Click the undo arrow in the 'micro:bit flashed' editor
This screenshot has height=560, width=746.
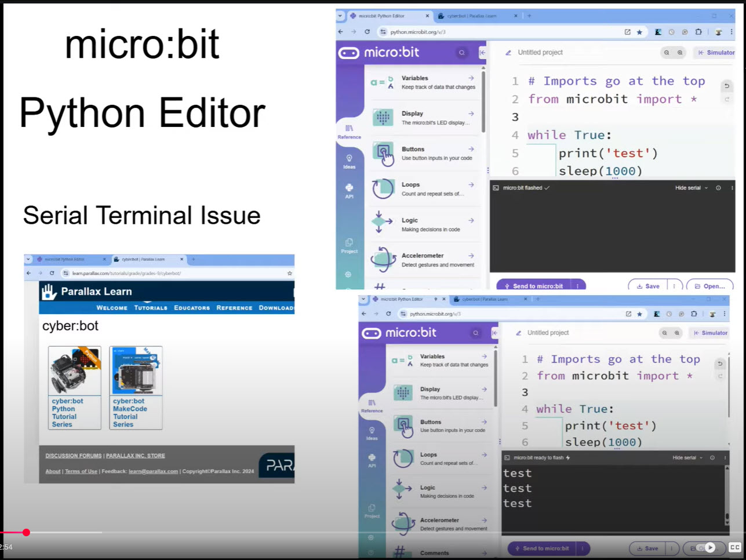tap(727, 86)
